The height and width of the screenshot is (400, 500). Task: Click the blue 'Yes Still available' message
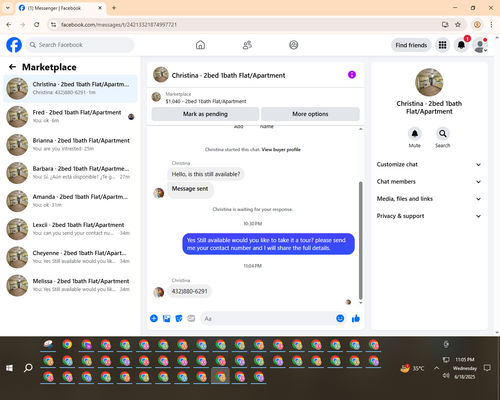268,244
